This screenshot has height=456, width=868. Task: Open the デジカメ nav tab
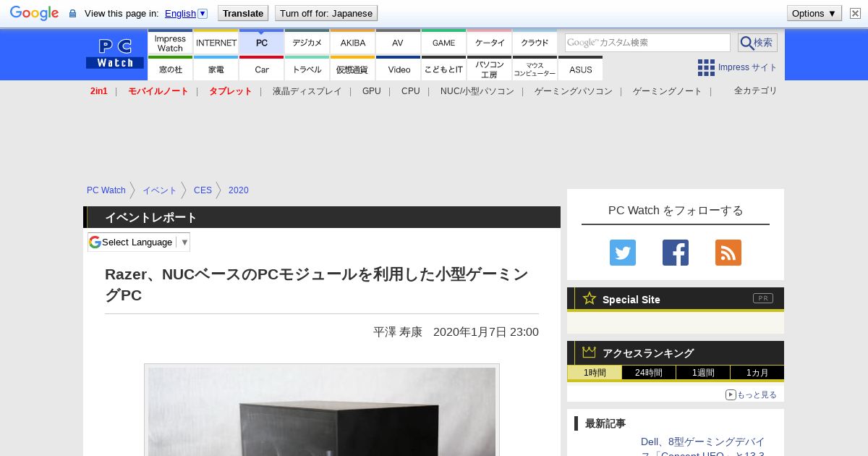pos(307,42)
